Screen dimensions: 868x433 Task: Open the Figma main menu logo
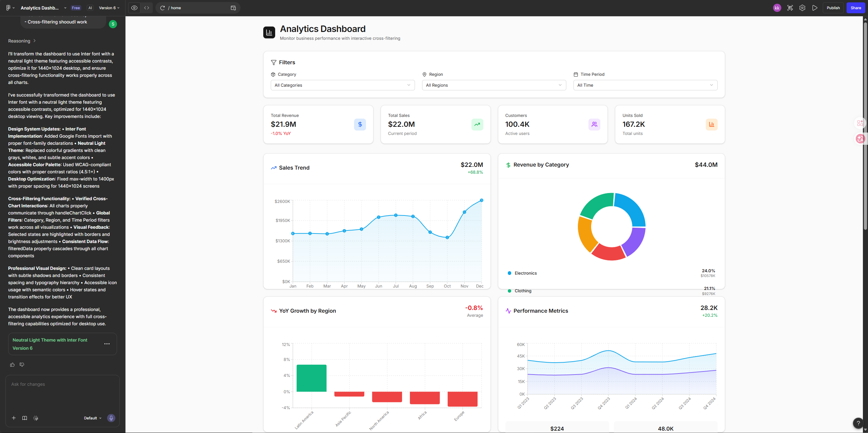10,8
